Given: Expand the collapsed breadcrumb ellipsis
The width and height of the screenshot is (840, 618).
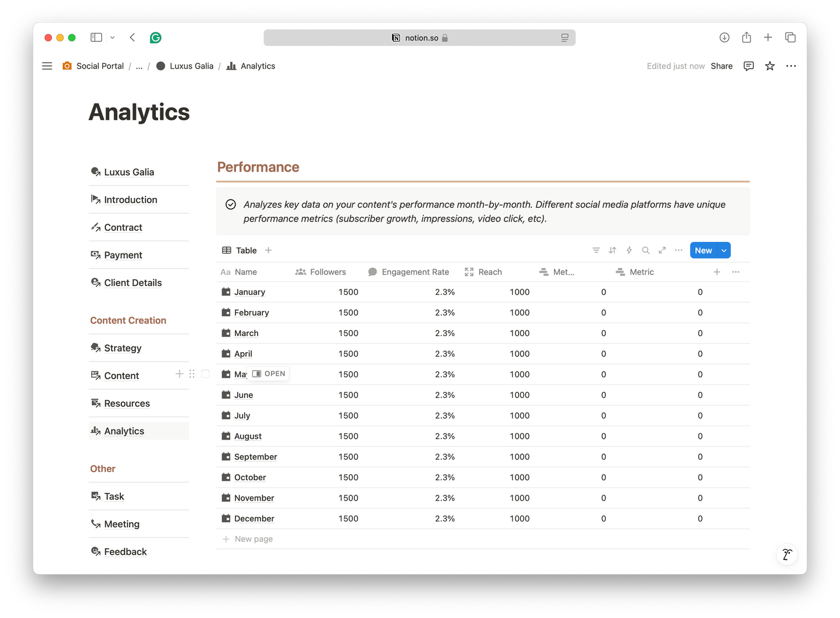Looking at the screenshot, I should [x=139, y=66].
